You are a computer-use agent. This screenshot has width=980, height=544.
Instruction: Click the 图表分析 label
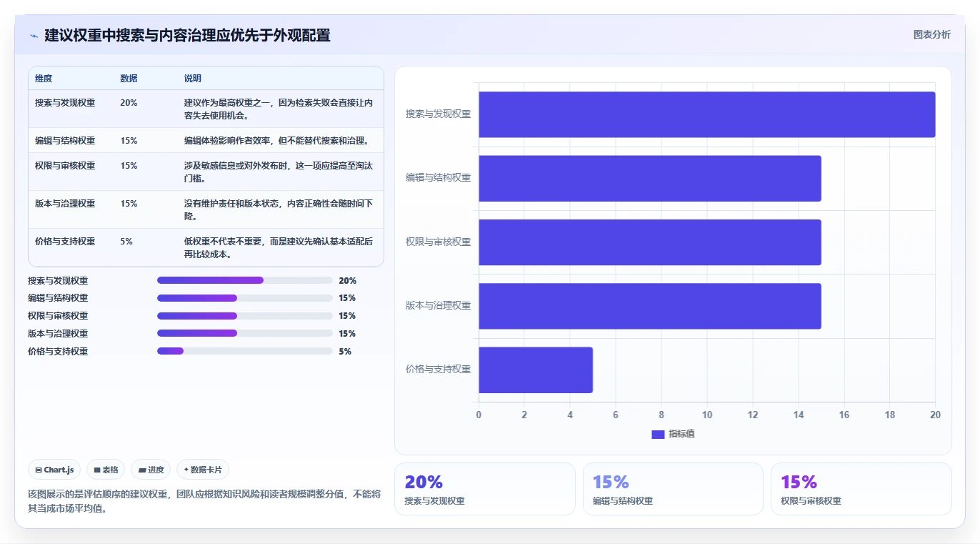point(931,34)
